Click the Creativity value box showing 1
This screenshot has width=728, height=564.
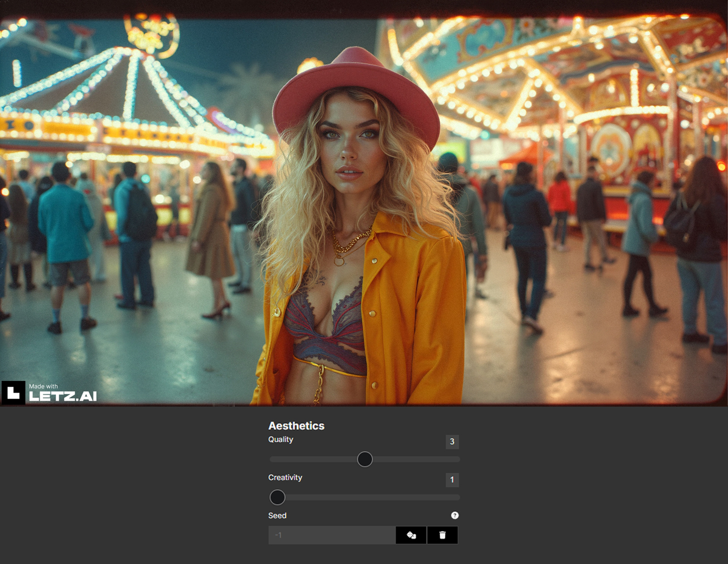[452, 480]
